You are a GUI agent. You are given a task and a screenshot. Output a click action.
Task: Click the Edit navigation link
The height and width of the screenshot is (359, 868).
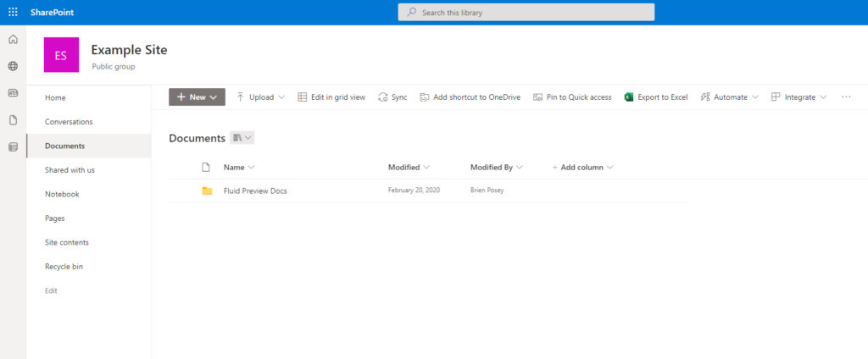(51, 291)
